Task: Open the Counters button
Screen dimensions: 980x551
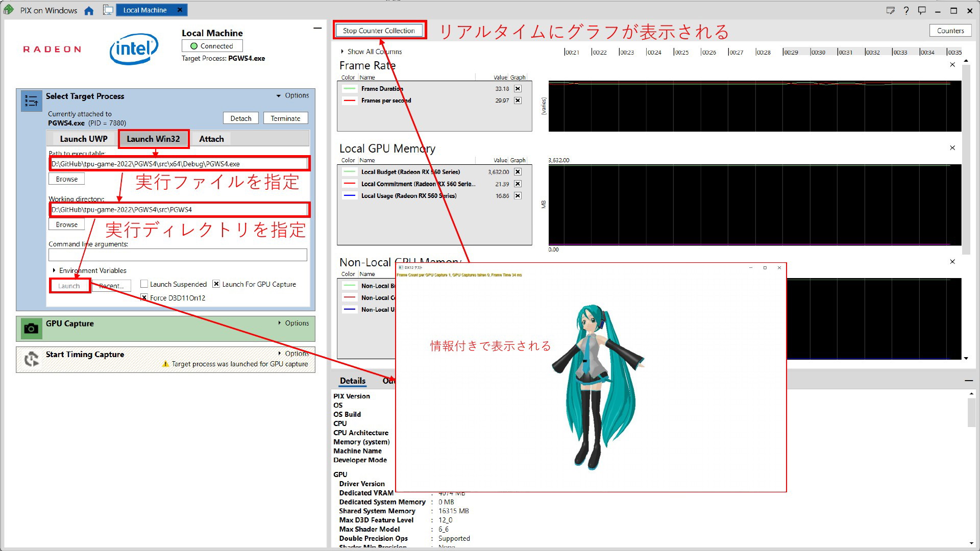Action: (x=950, y=31)
